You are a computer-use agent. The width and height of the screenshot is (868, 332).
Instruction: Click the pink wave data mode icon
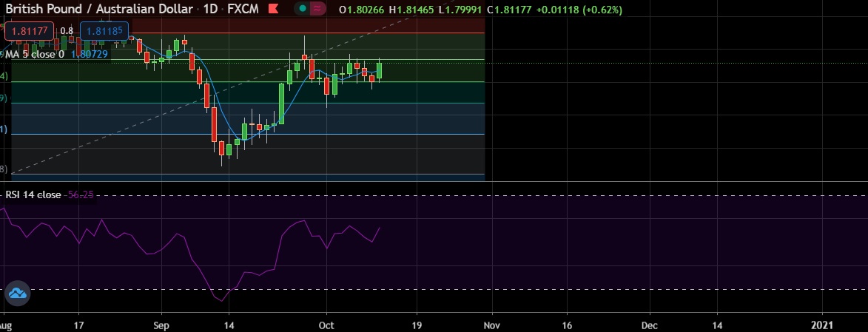317,9
